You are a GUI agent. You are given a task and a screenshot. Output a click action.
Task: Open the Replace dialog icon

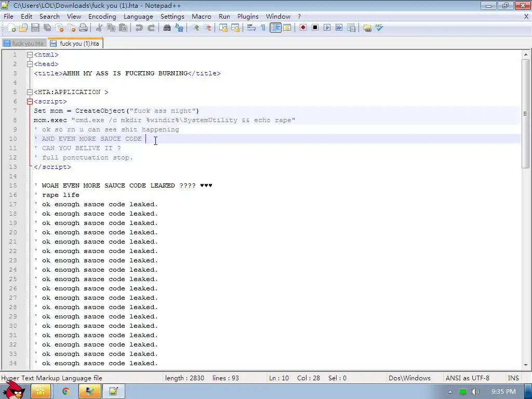point(179,28)
